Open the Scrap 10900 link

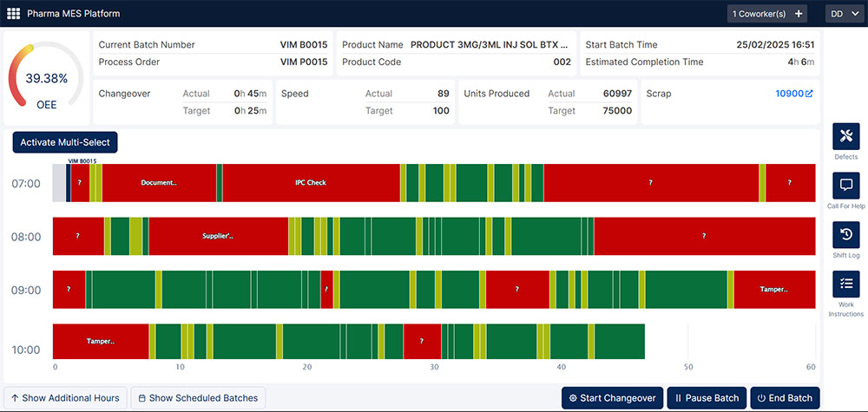pos(794,94)
